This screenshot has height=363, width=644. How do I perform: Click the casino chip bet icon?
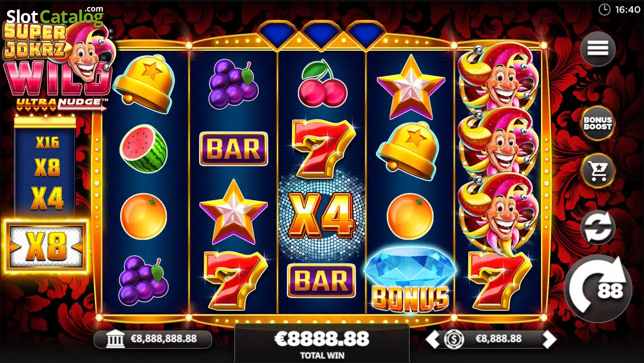click(454, 339)
